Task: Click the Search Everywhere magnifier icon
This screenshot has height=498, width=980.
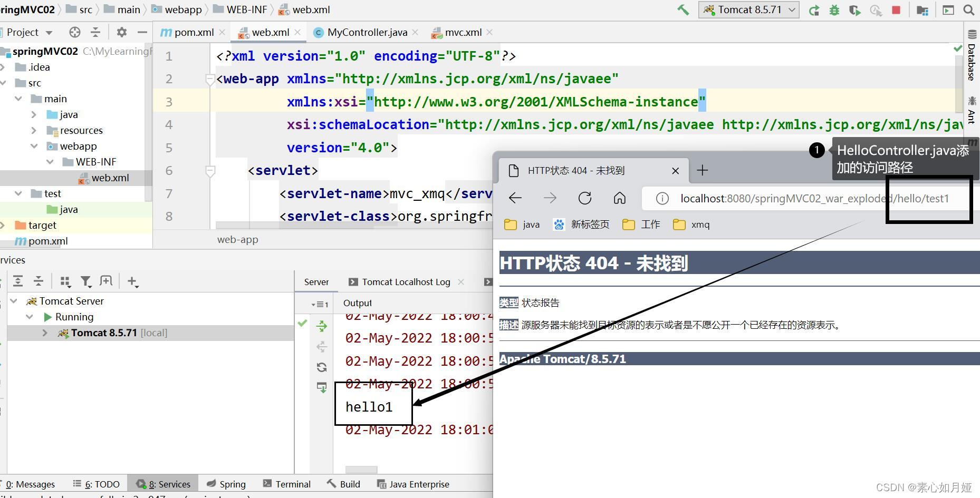Action: (x=968, y=10)
